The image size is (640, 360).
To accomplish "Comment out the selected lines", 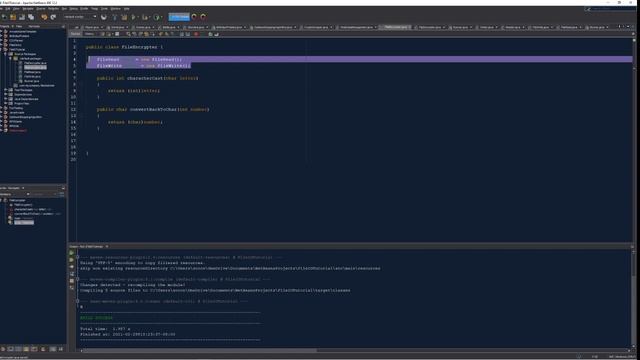I will pyautogui.click(x=211, y=34).
